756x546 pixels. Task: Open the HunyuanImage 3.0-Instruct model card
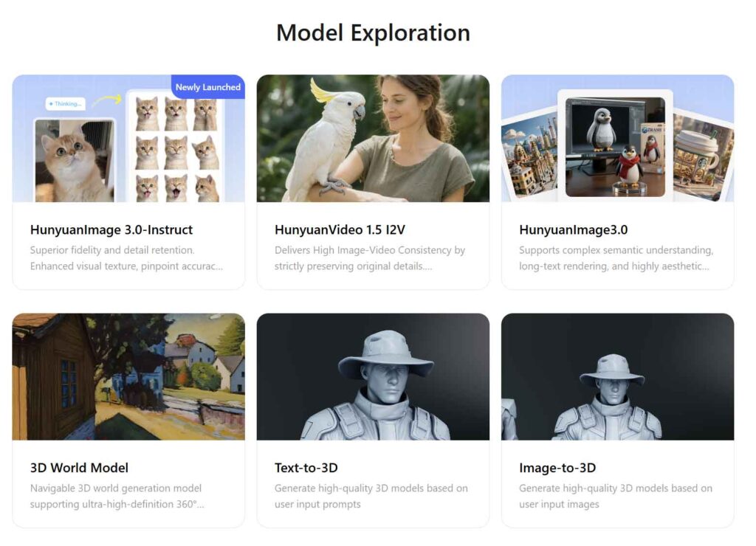(111, 229)
